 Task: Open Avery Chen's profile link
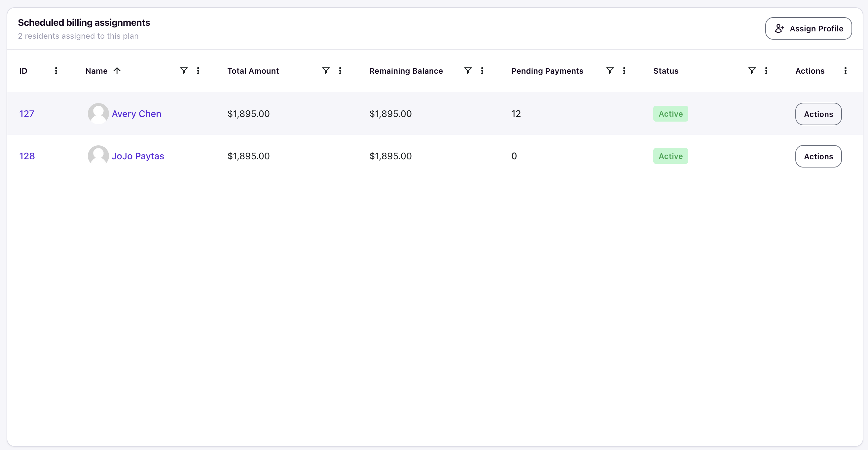pos(136,114)
